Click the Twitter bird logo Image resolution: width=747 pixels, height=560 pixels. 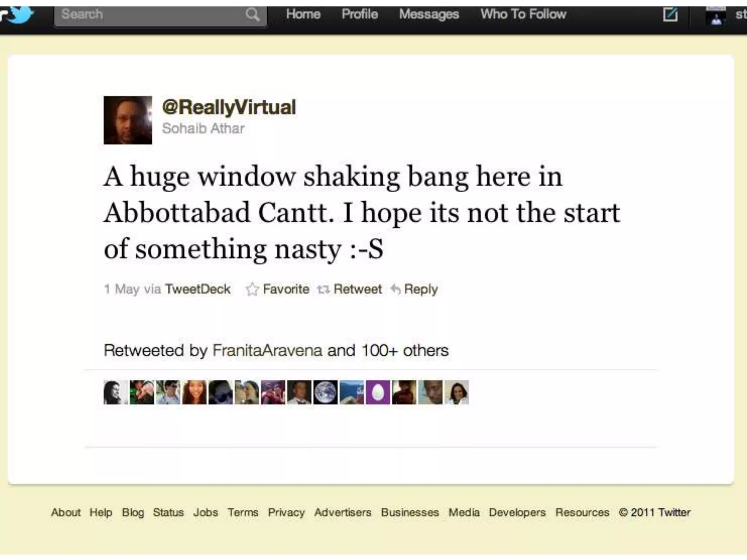18,15
